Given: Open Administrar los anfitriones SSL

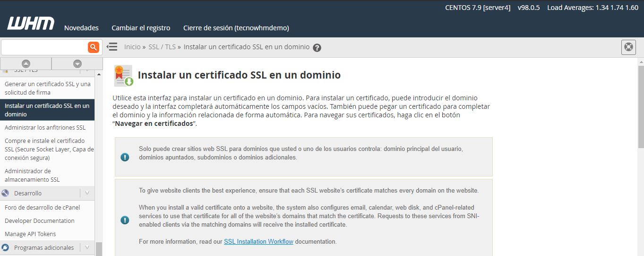Looking at the screenshot, I should coord(45,127).
